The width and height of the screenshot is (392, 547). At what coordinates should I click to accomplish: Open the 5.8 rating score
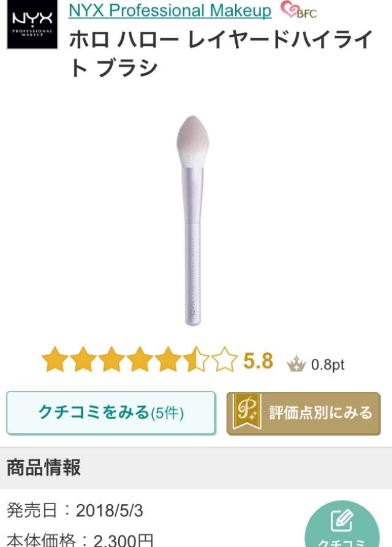pos(258,361)
